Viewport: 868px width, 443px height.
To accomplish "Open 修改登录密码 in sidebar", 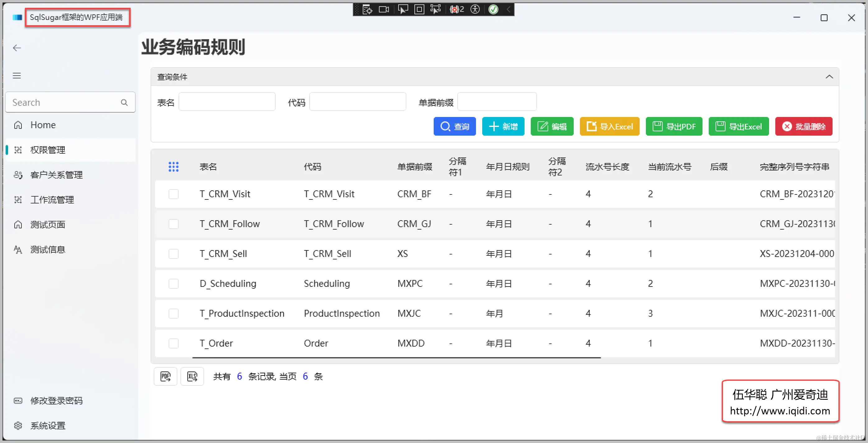I will [x=56, y=401].
